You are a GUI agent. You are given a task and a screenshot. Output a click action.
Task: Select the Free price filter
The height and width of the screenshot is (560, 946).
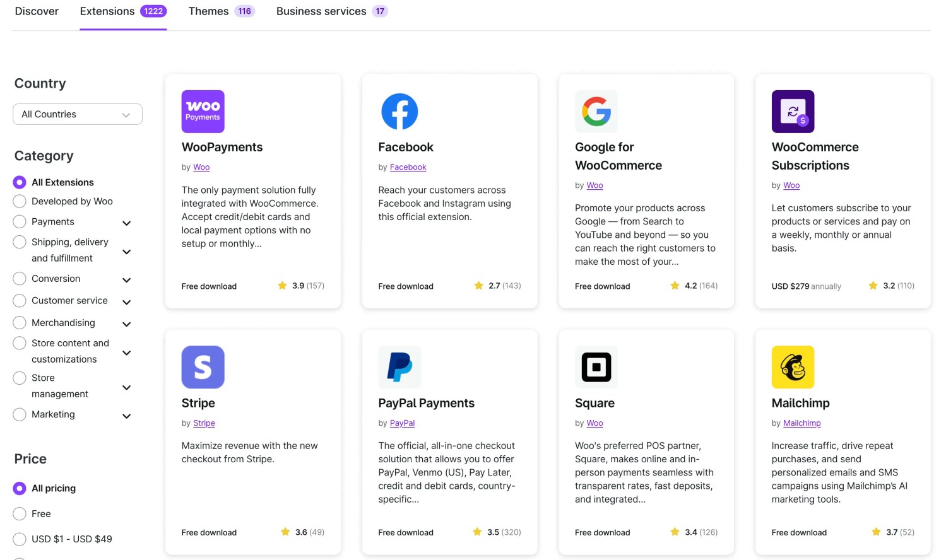tap(20, 514)
